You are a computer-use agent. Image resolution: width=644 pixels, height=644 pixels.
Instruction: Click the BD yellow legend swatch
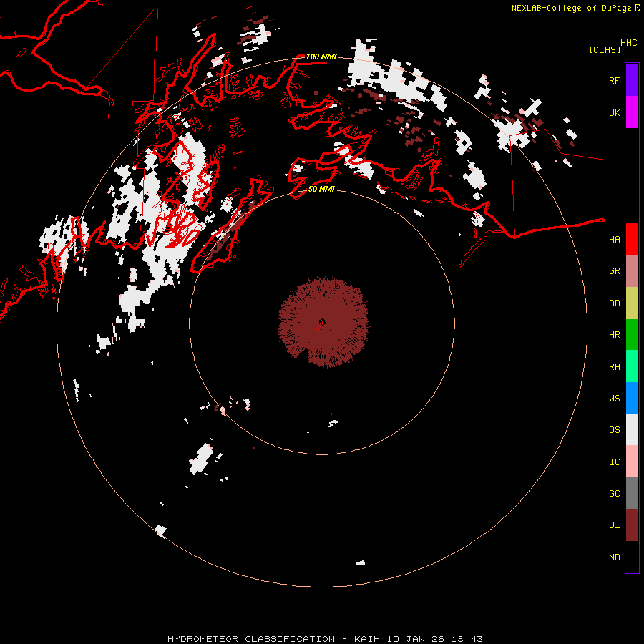tap(632, 303)
